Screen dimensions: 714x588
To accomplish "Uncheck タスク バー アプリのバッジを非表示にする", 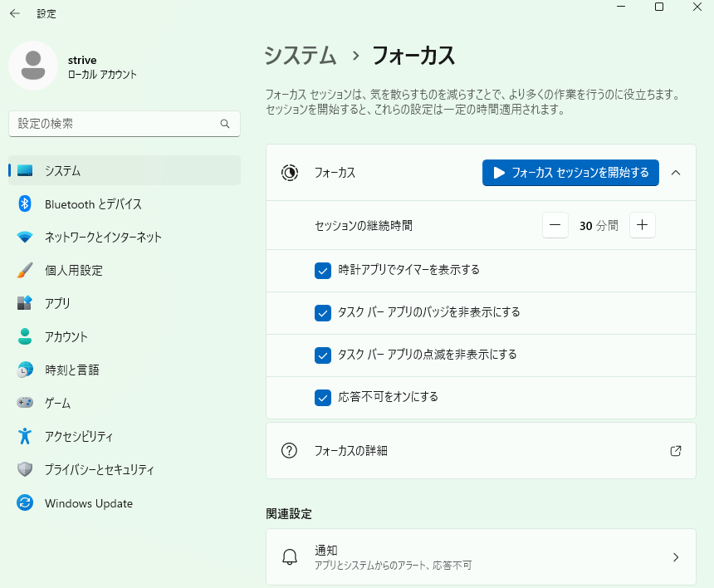I will [x=323, y=313].
